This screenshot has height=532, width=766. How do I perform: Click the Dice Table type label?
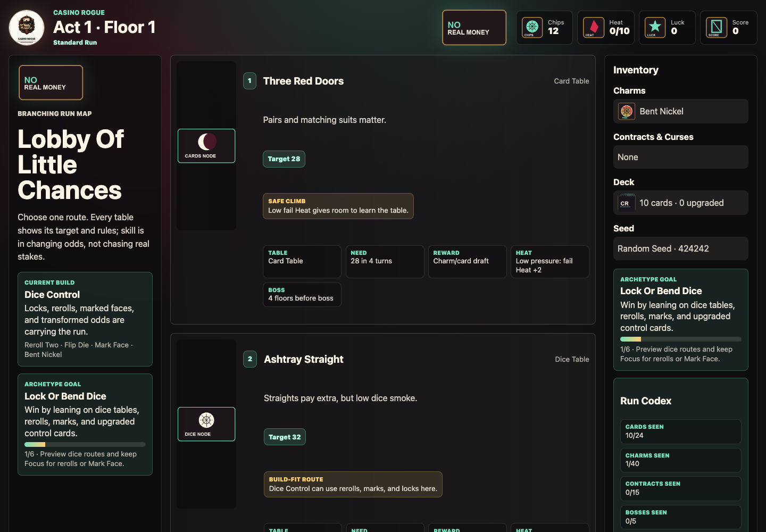click(572, 359)
